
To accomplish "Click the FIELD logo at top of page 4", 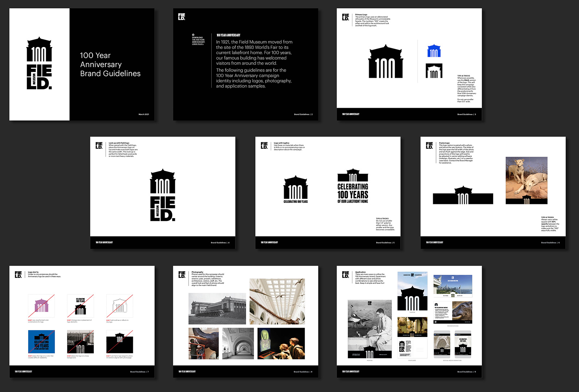I will [x=99, y=145].
